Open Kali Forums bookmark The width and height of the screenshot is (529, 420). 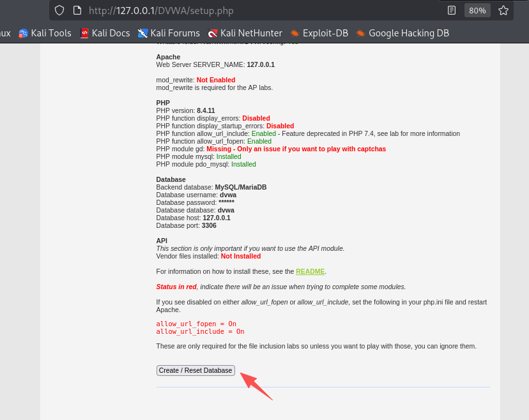(x=169, y=33)
